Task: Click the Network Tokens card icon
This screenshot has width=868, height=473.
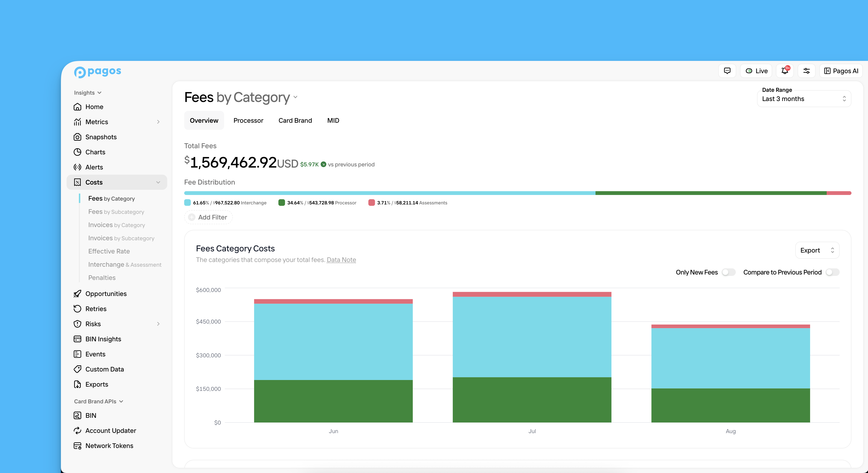Action: (x=77, y=446)
